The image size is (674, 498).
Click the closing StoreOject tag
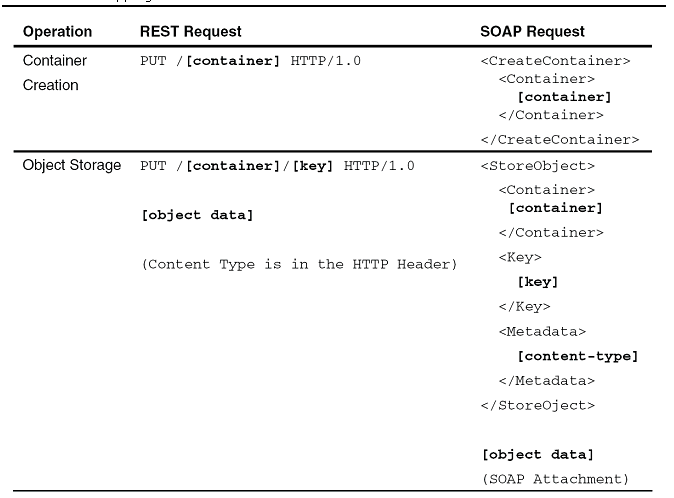[x=538, y=405]
